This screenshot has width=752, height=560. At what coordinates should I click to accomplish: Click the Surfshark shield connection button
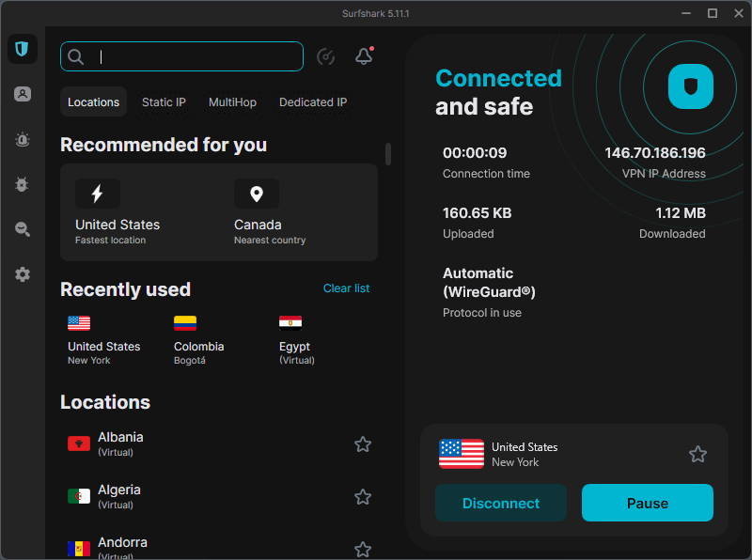point(691,86)
